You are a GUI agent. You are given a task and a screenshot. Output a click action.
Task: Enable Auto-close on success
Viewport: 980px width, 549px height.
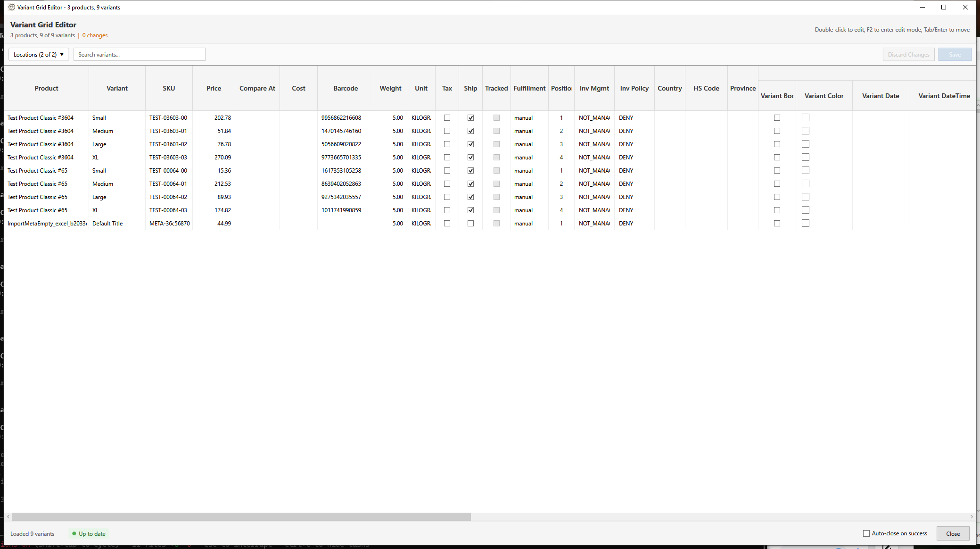tap(866, 533)
